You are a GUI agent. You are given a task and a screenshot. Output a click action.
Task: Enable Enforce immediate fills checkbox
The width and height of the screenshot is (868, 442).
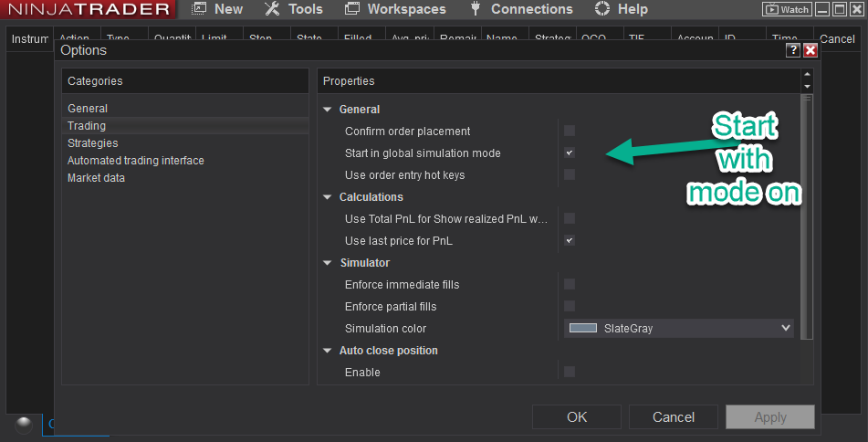point(570,285)
